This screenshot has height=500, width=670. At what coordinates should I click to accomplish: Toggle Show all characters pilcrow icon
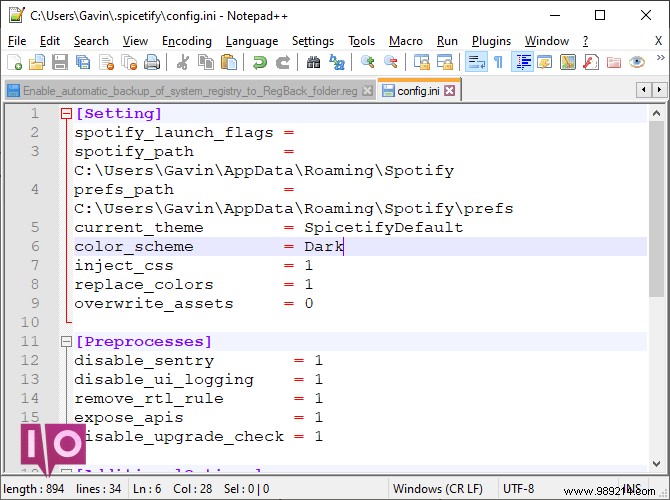(x=498, y=62)
